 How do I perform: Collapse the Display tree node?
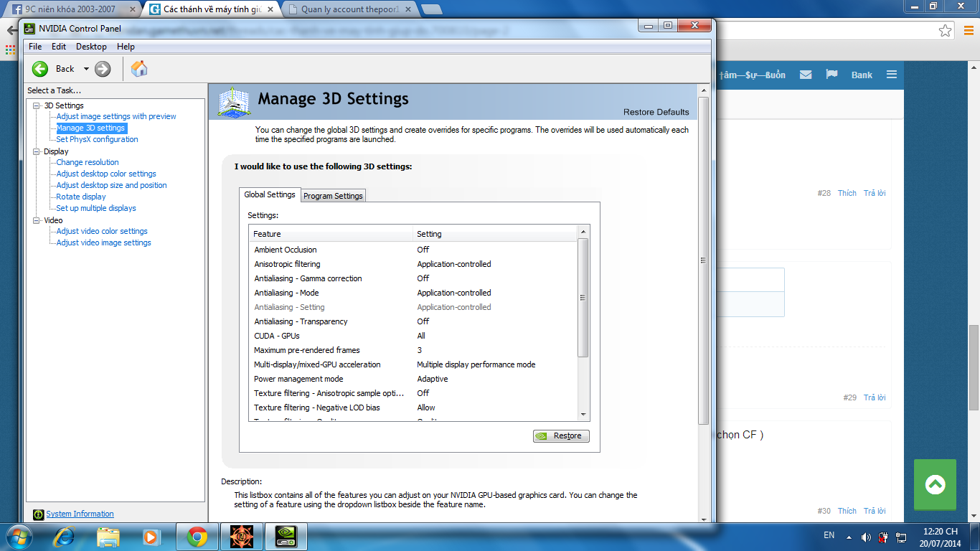point(37,151)
